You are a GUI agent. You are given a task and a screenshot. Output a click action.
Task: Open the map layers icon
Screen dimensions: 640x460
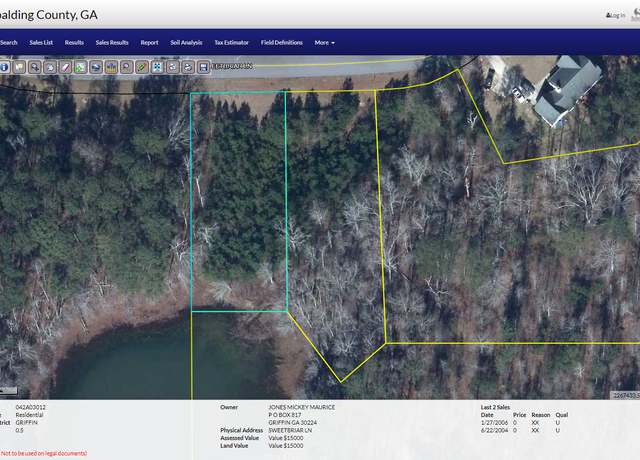pos(96,67)
